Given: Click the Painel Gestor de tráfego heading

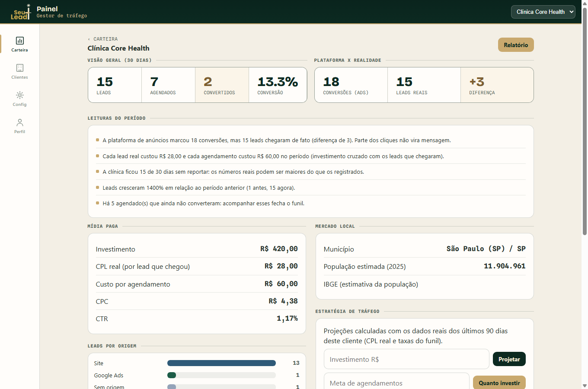Looking at the screenshot, I should (x=62, y=12).
